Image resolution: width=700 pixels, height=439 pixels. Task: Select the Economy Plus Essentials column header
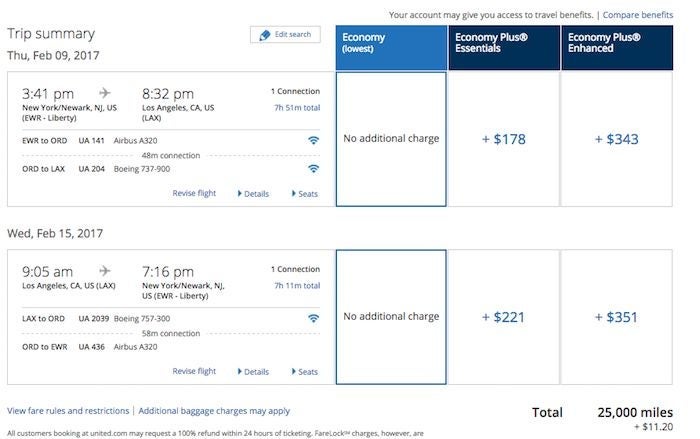(503, 49)
